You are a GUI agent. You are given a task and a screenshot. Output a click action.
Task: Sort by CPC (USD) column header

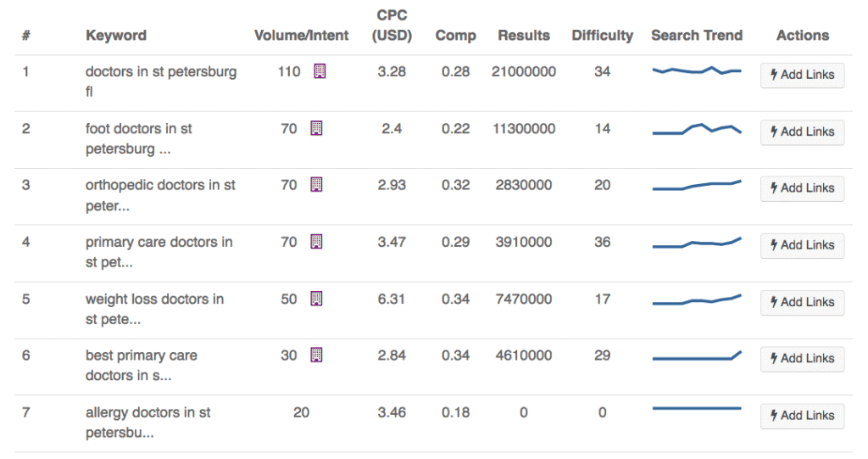392,25
